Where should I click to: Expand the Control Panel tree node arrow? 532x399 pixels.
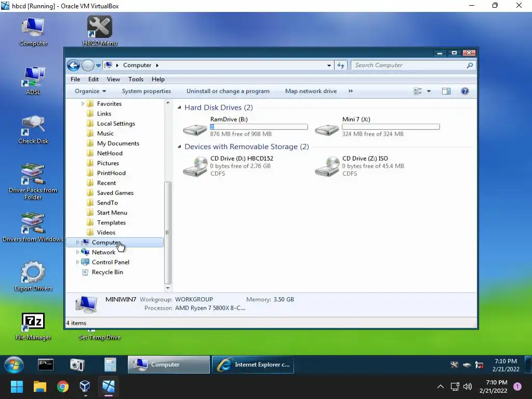77,262
